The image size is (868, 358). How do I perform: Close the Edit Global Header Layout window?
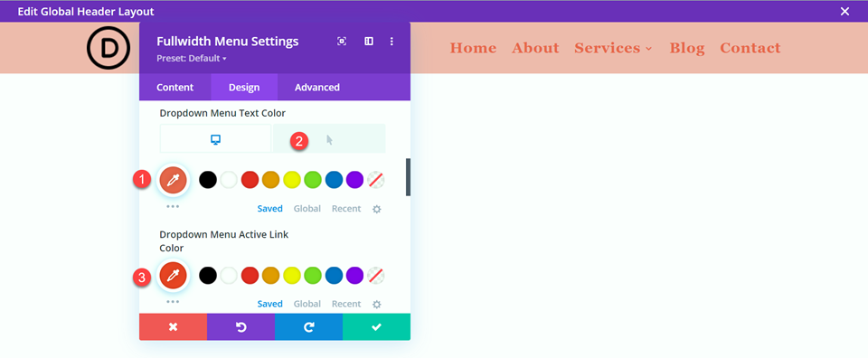tap(844, 11)
